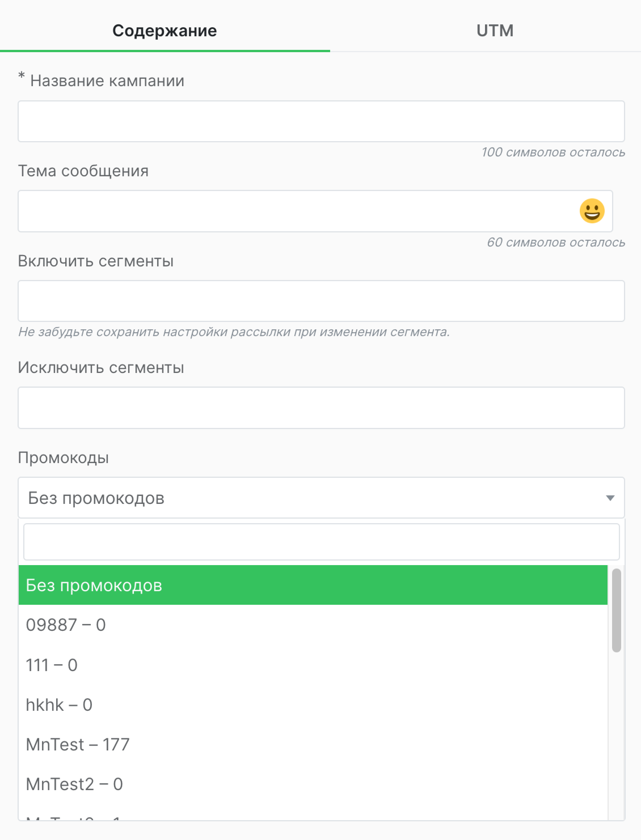
Task: Switch to the UTM tab
Action: pos(494,30)
